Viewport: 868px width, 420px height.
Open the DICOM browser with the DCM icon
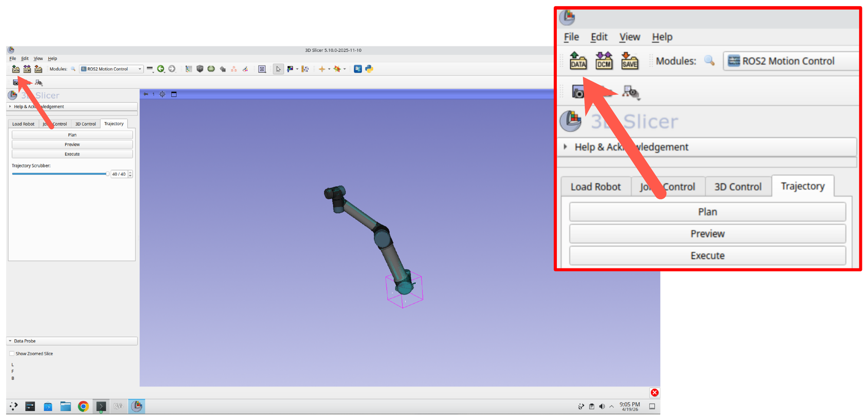pyautogui.click(x=27, y=69)
